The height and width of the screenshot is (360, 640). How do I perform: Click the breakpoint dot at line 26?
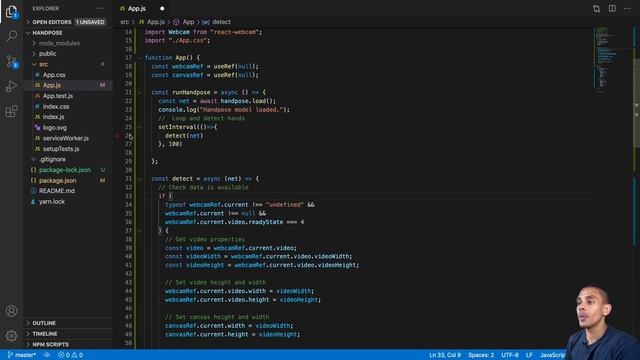pos(117,136)
